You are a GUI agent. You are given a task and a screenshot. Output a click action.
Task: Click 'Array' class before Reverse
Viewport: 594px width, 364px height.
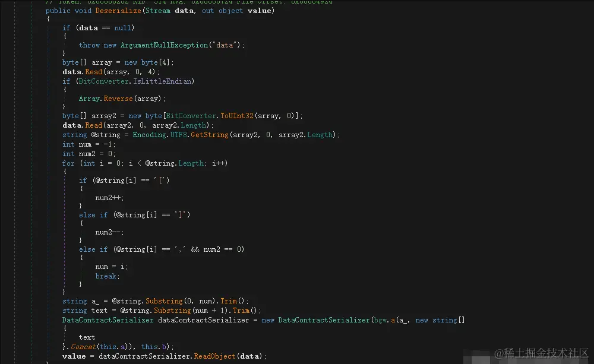[89, 99]
